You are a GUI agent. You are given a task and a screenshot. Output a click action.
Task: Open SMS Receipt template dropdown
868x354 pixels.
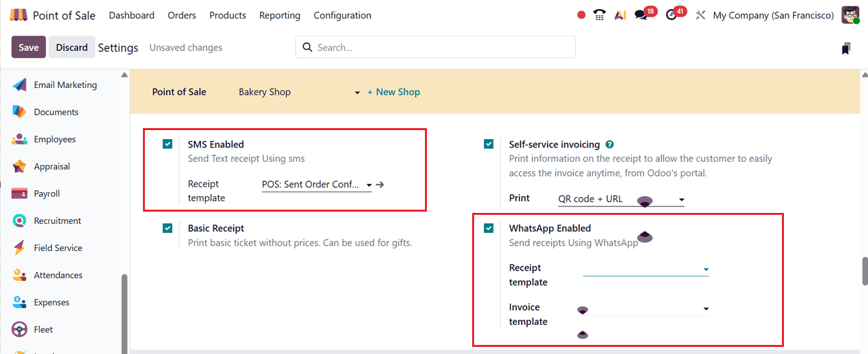tap(317, 184)
